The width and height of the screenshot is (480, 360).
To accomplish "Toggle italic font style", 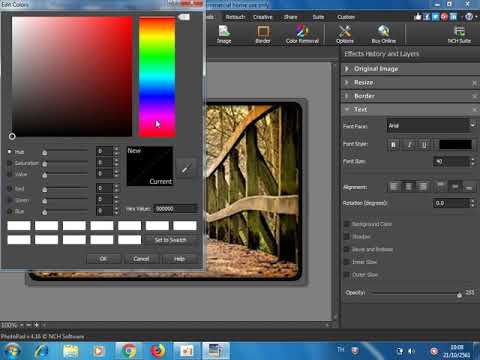I will pyautogui.click(x=409, y=145).
